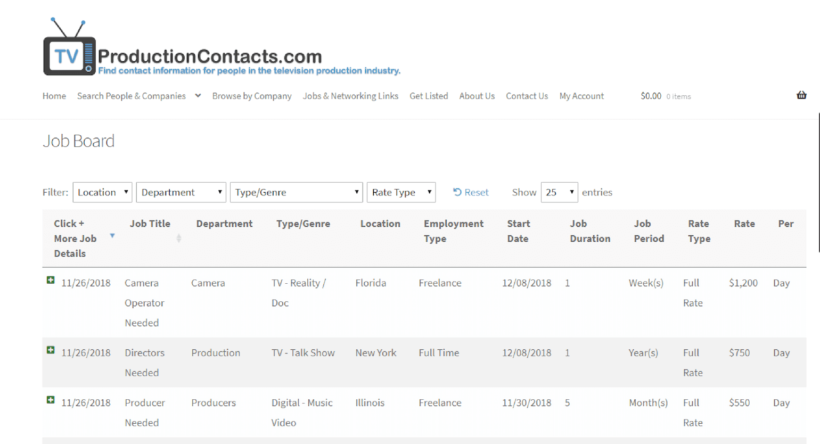This screenshot has width=820, height=444.
Task: Click the Reset filters link
Action: coord(471,192)
